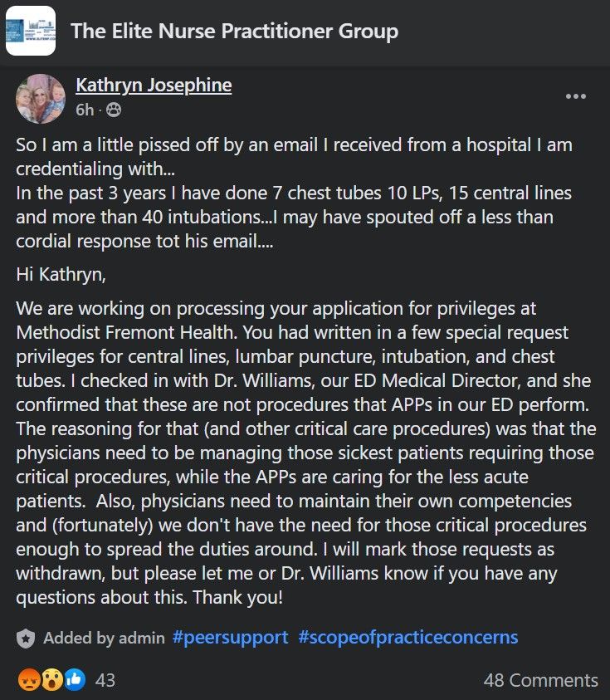Image resolution: width=610 pixels, height=700 pixels.
Task: Click the group privacy audience icon
Action: coord(114,110)
